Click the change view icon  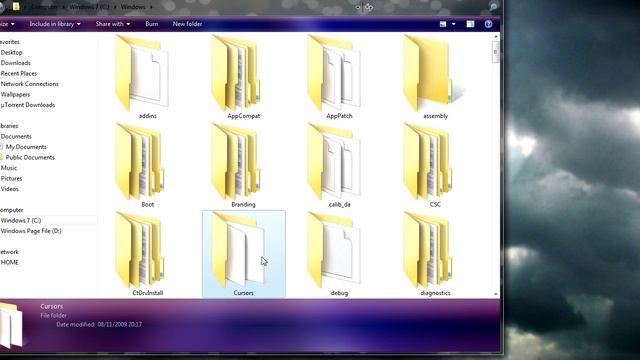click(443, 24)
